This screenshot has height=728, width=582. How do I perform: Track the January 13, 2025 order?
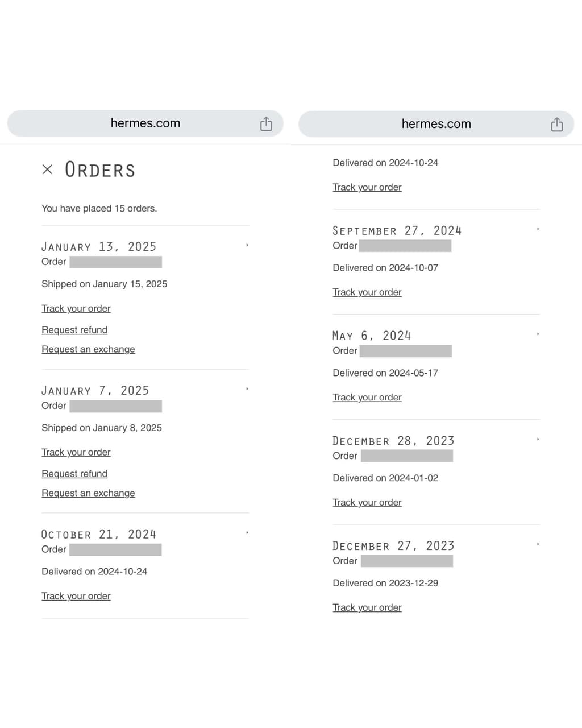[76, 308]
